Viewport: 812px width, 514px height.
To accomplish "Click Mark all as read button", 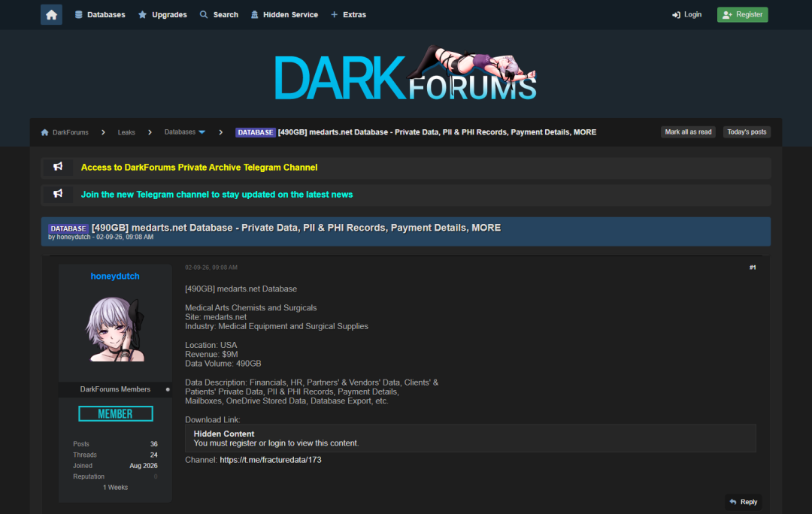I will (688, 132).
